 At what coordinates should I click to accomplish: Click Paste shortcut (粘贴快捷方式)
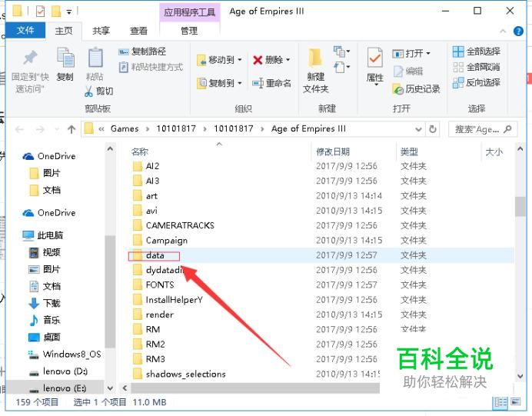pyautogui.click(x=151, y=67)
